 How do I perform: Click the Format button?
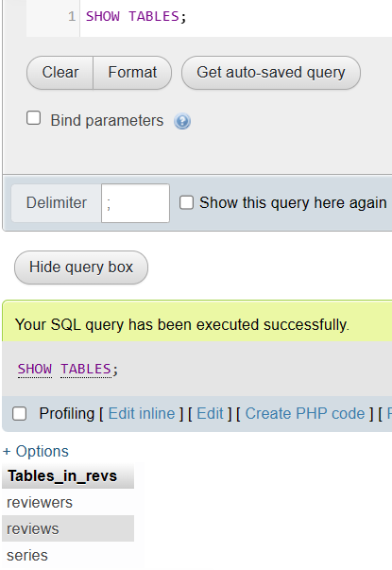pyautogui.click(x=132, y=73)
